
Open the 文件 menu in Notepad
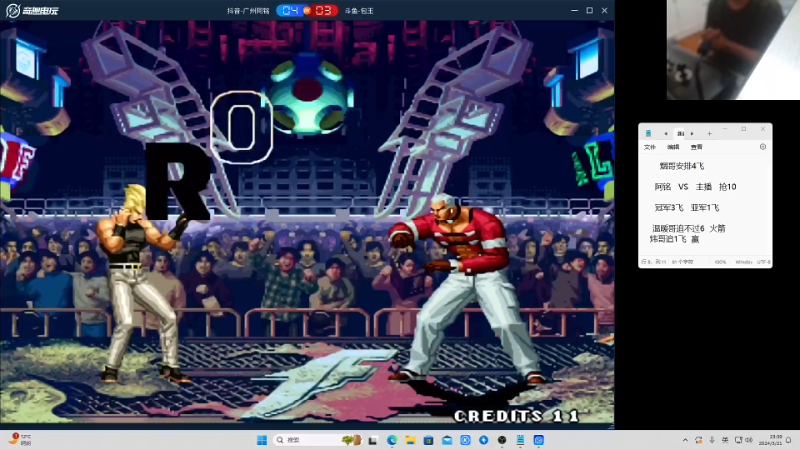649,147
